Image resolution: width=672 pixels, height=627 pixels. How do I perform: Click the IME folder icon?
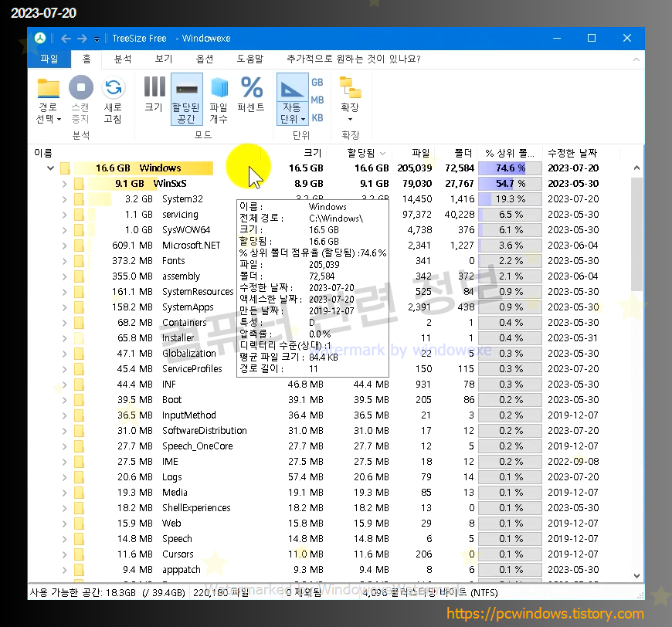tap(79, 461)
